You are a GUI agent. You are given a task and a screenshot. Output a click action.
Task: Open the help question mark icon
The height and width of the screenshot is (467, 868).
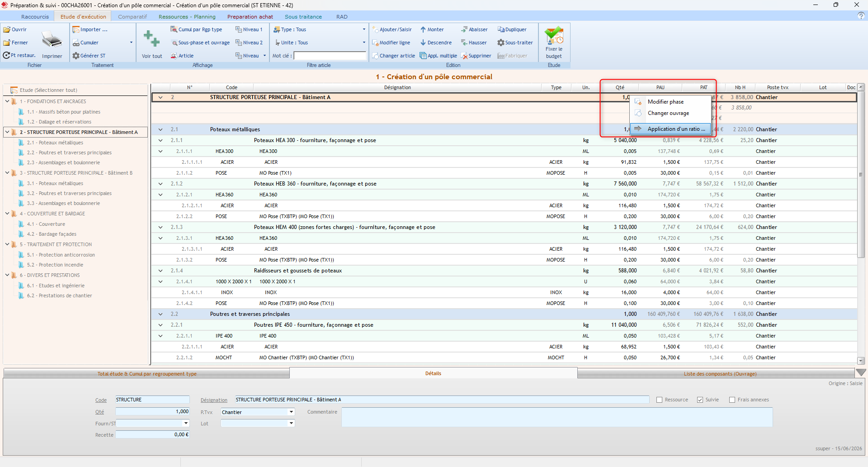(x=861, y=16)
